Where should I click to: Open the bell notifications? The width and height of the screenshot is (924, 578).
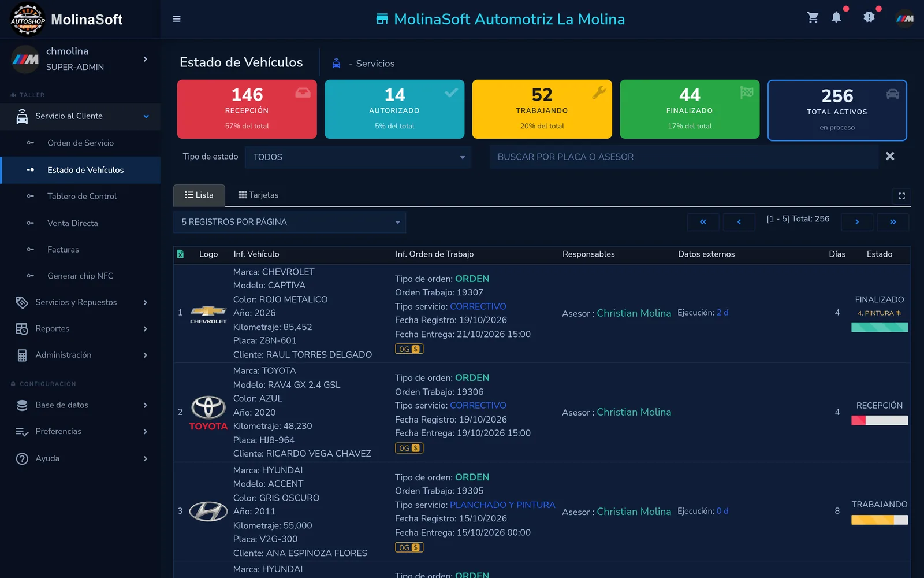[836, 17]
